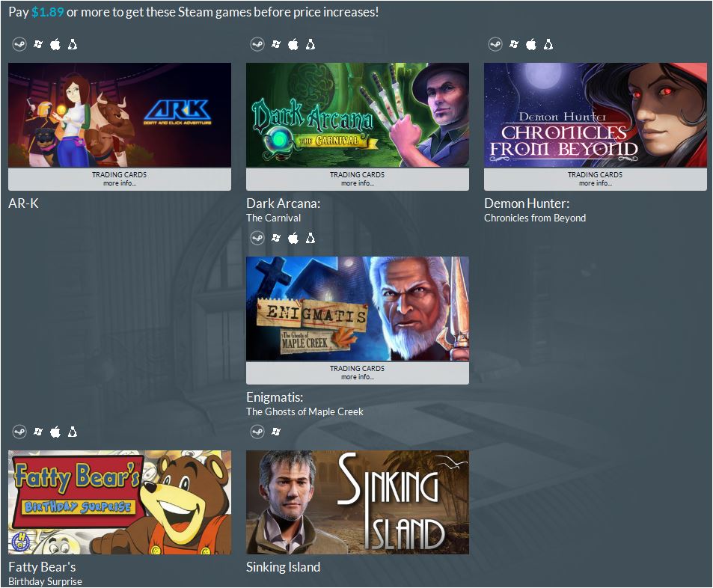Click the Apple icon above Fatty Bear's

55,432
